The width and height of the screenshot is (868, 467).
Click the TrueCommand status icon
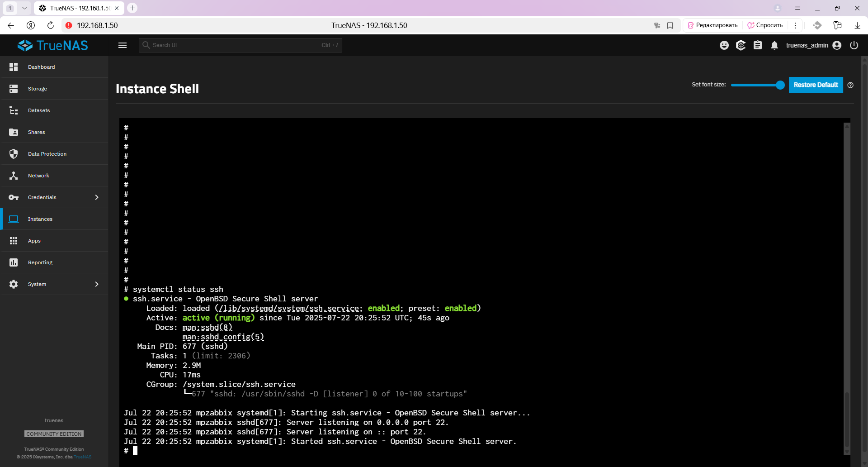coord(741,45)
